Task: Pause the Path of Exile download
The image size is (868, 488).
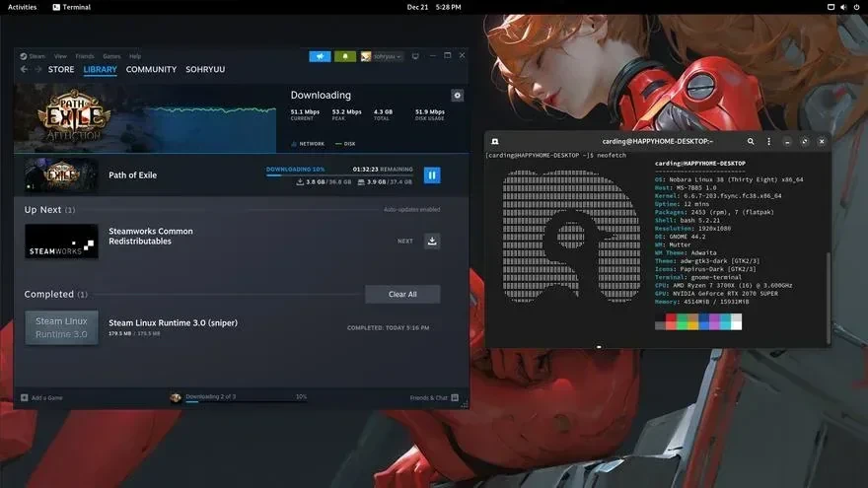Action: (432, 174)
